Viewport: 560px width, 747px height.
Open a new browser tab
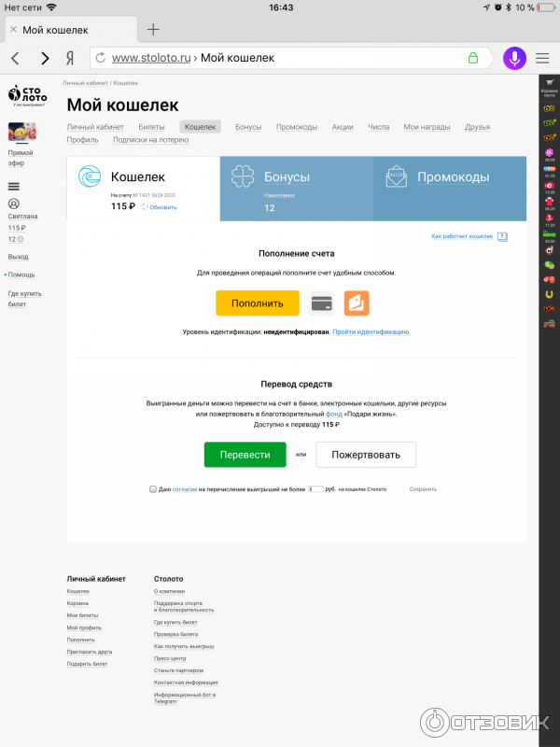[x=154, y=29]
